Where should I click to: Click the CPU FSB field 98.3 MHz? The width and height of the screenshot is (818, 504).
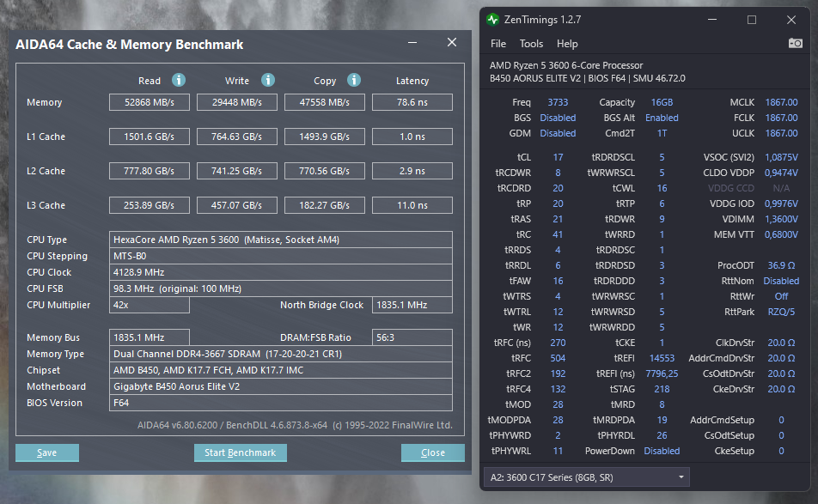point(281,288)
